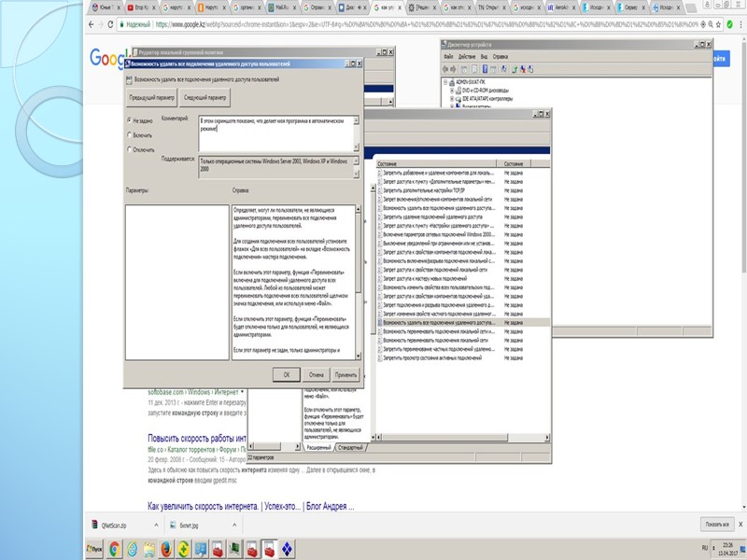Viewport: 747px width, 560px height.
Task: Bookmark the page with the star icon
Action: (x=718, y=24)
